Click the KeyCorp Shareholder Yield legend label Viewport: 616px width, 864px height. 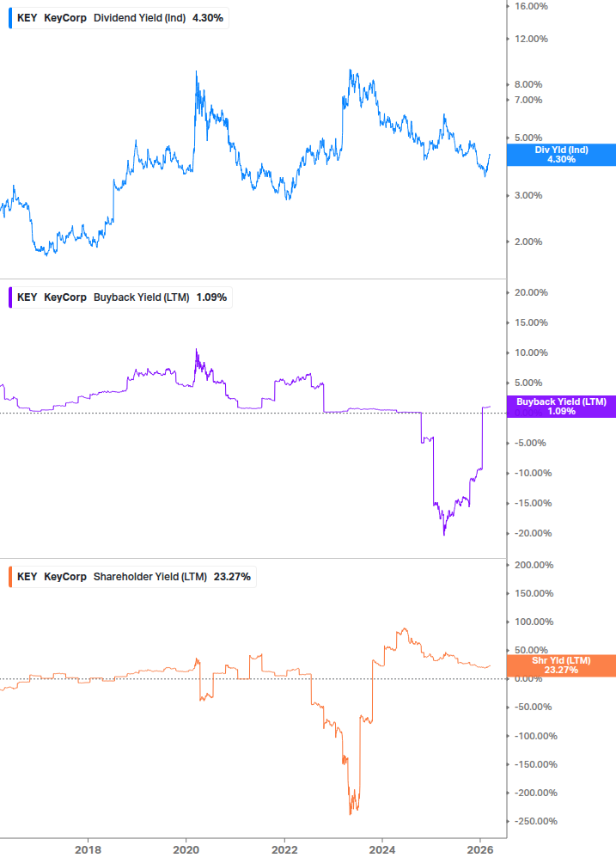[x=134, y=577]
